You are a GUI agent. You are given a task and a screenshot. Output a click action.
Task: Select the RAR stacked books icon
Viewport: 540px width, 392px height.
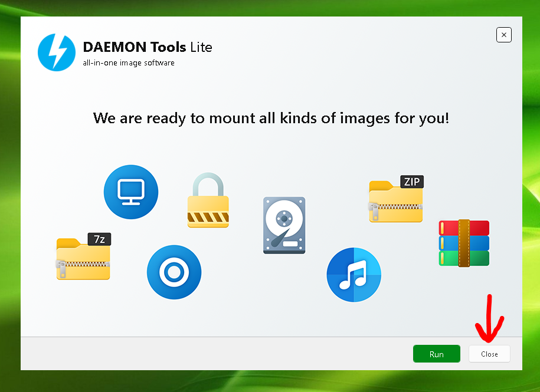tap(464, 242)
